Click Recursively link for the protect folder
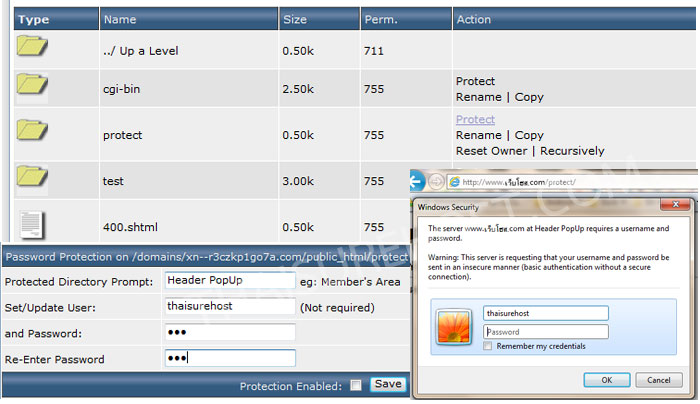Image resolution: width=700 pixels, height=404 pixels. point(572,151)
